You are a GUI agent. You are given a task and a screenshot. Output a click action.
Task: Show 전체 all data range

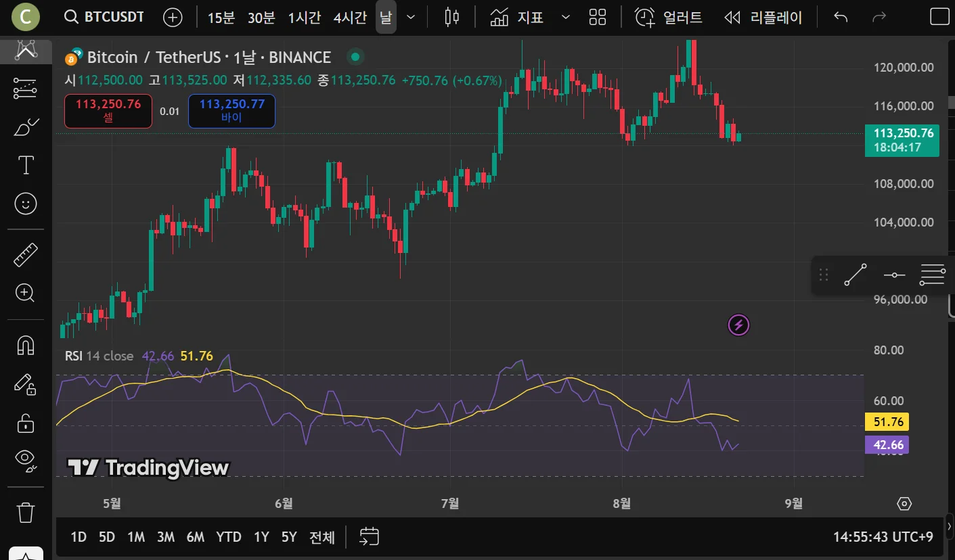pyautogui.click(x=322, y=537)
